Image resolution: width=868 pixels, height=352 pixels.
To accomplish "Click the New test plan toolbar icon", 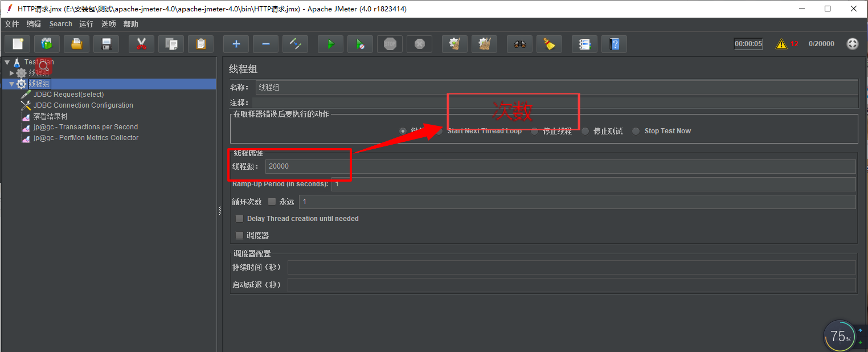I will (x=17, y=44).
